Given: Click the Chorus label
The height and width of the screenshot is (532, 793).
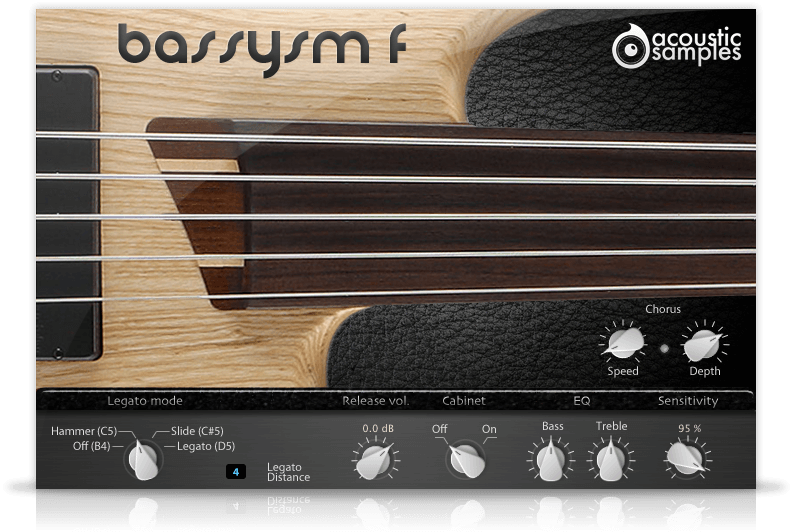Looking at the screenshot, I should [663, 309].
